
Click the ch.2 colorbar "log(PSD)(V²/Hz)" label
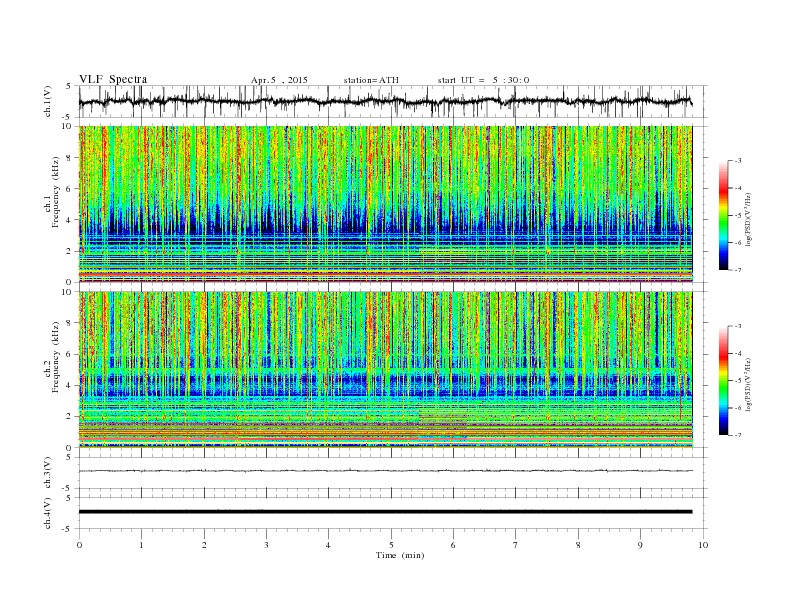pos(748,383)
